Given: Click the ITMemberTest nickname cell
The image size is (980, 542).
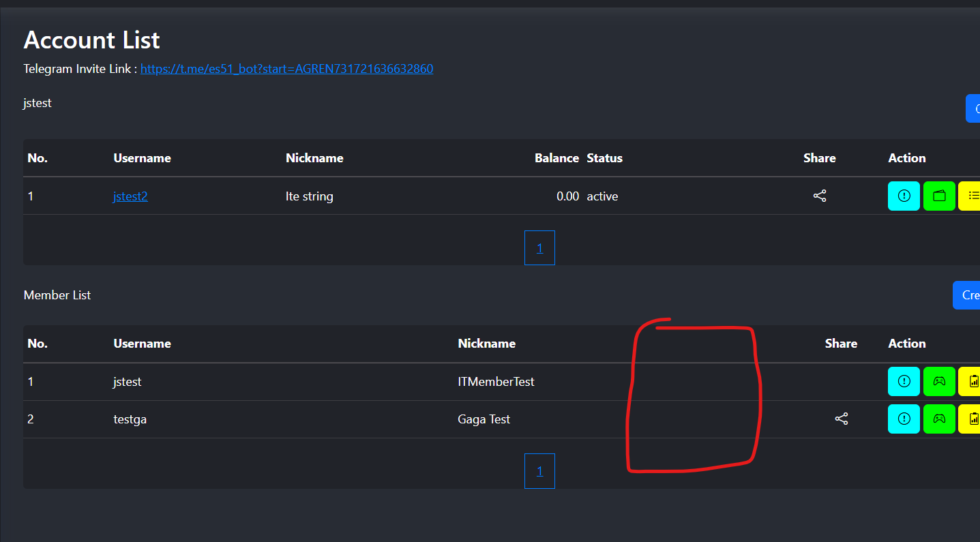Looking at the screenshot, I should coord(496,382).
